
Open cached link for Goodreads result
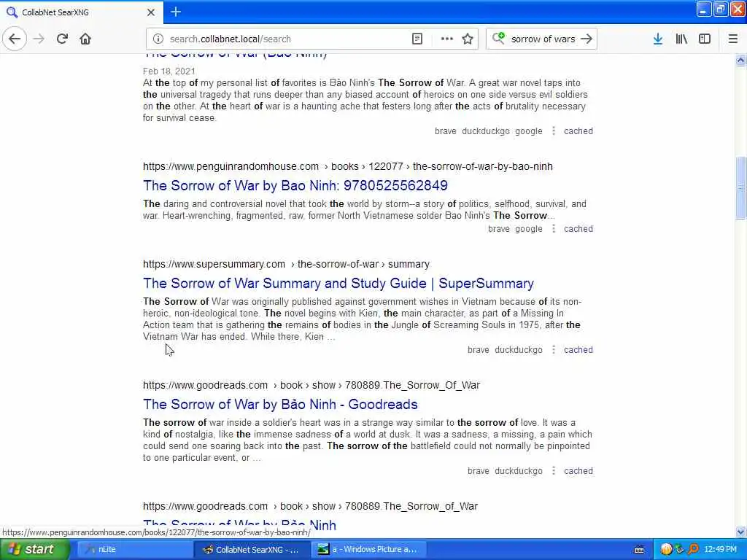click(x=578, y=470)
